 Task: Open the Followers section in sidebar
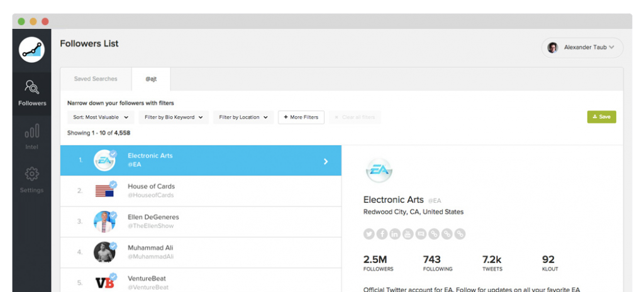(31, 92)
